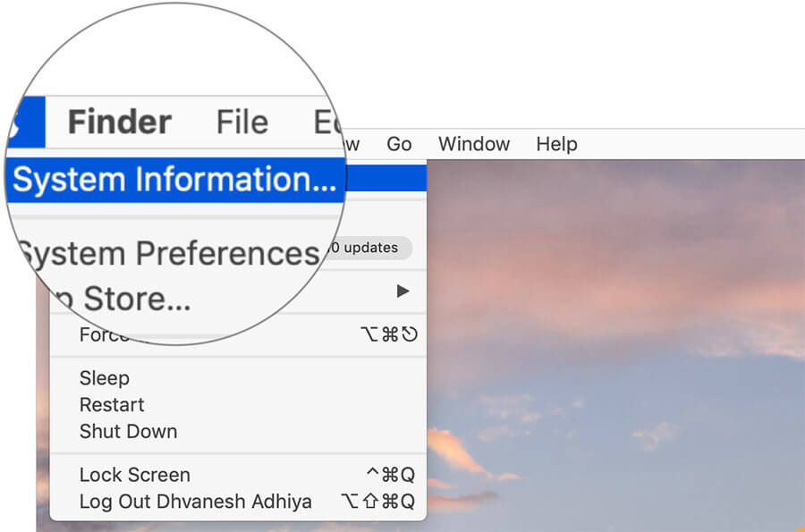Click the updates badge pill
This screenshot has height=532, width=805.
(x=369, y=248)
